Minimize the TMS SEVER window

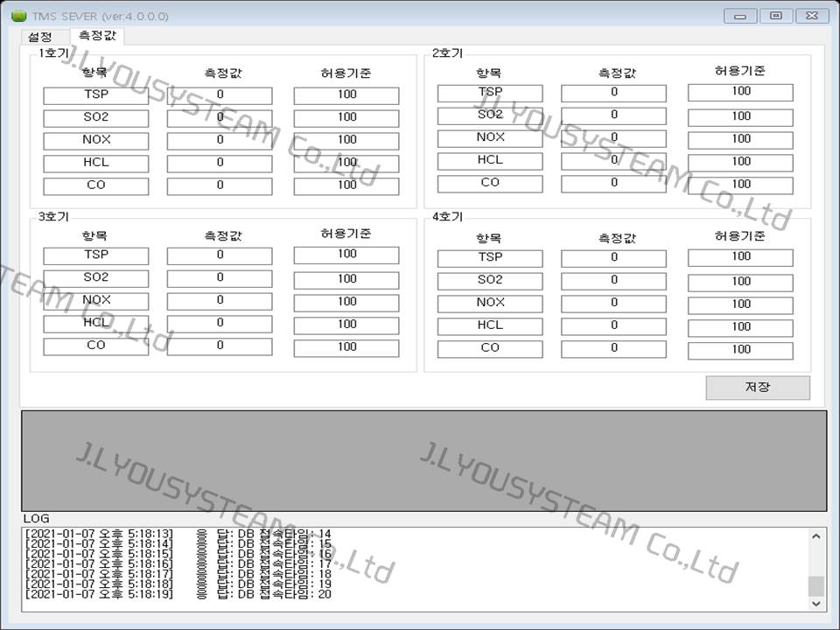[x=740, y=16]
